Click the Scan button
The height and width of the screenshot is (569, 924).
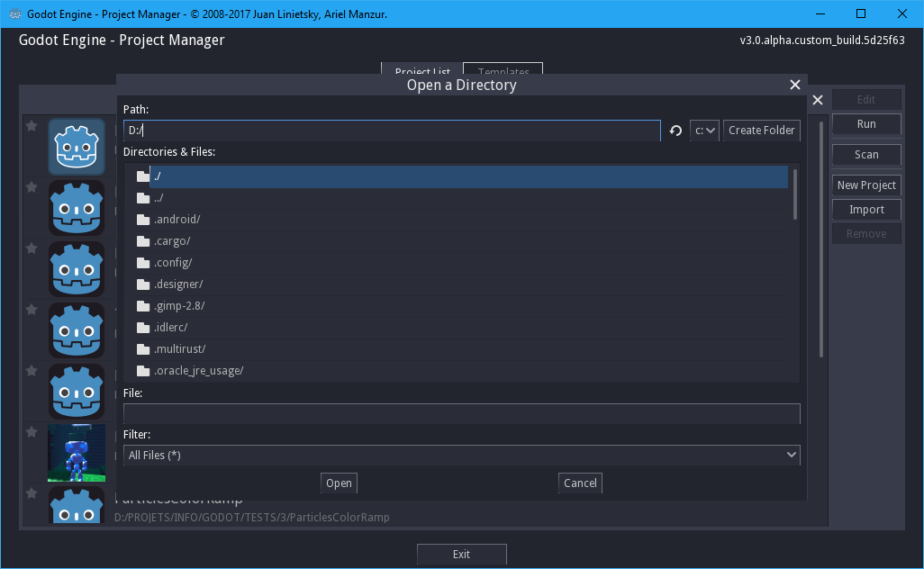coord(866,154)
